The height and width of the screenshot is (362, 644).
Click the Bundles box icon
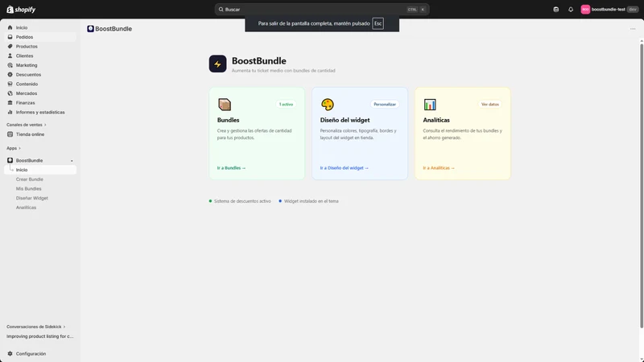[x=225, y=105]
